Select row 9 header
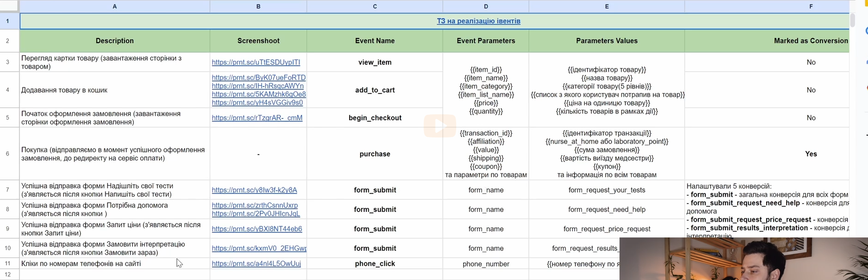Screen dimensions: 868x280 (9, 229)
